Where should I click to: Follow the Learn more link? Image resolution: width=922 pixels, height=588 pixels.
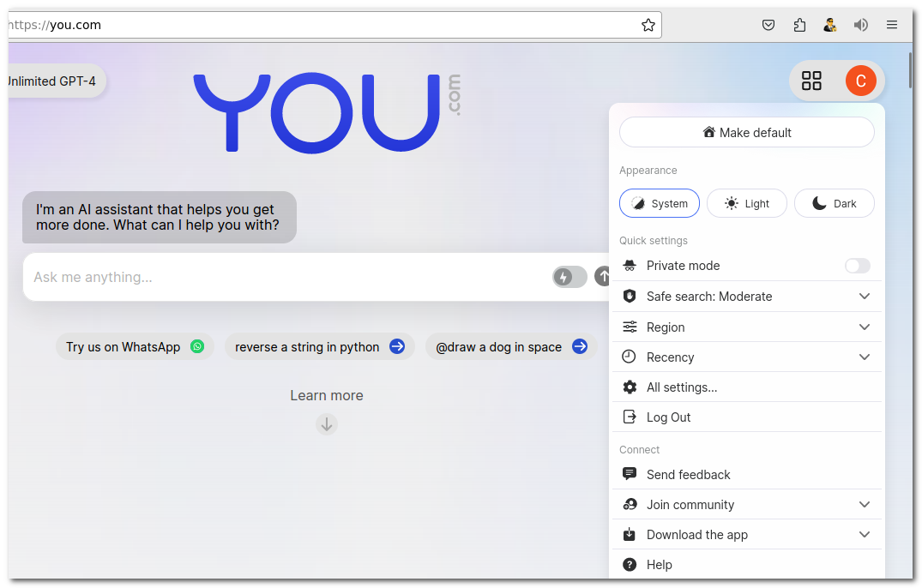click(x=327, y=395)
